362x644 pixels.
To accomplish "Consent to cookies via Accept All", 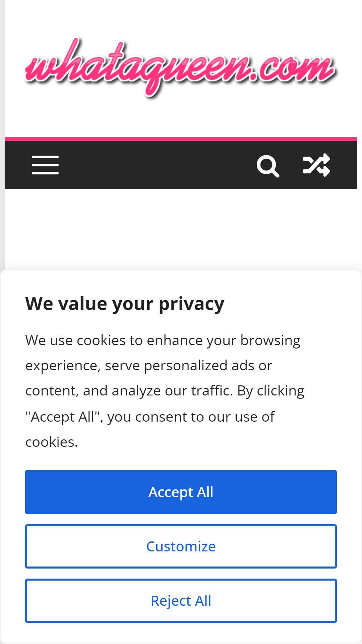I will click(181, 492).
